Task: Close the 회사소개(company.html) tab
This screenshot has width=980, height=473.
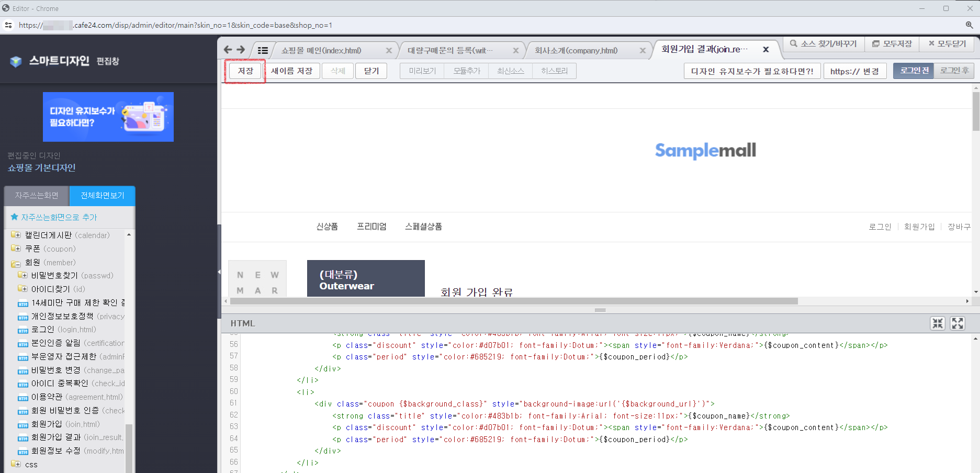Action: [643, 51]
